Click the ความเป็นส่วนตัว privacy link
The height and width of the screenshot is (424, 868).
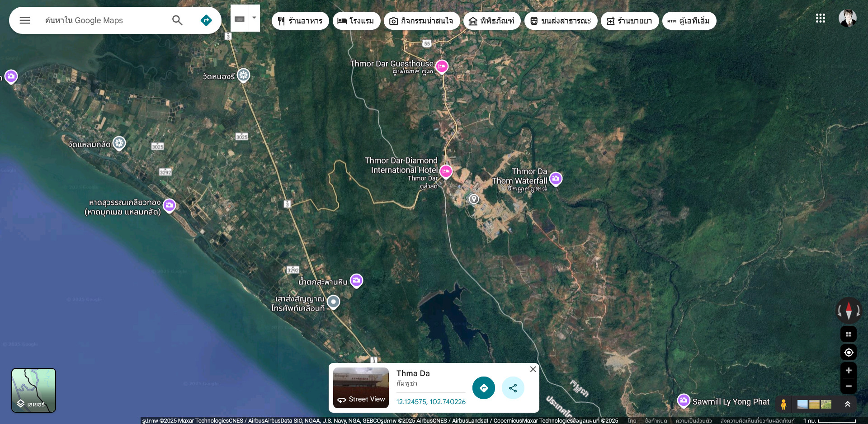pos(693,421)
